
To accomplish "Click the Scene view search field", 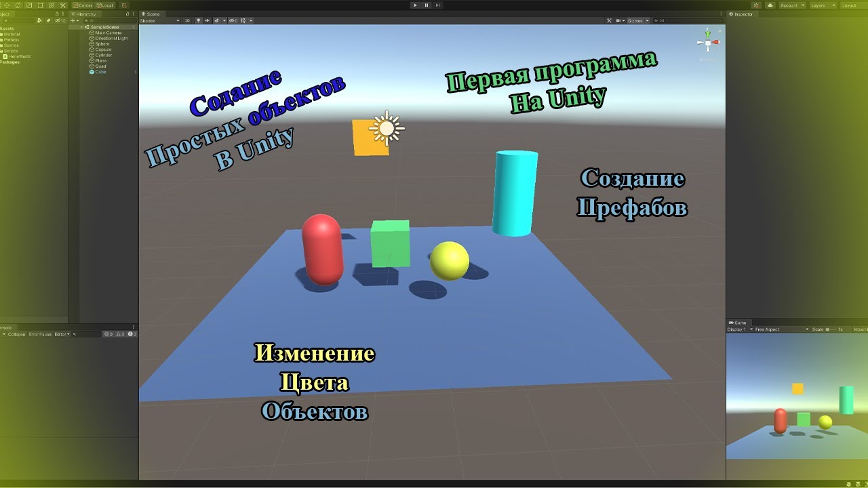I will click(688, 21).
